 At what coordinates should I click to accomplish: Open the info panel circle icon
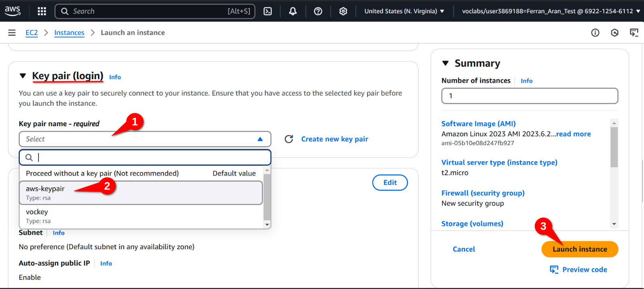(x=595, y=33)
